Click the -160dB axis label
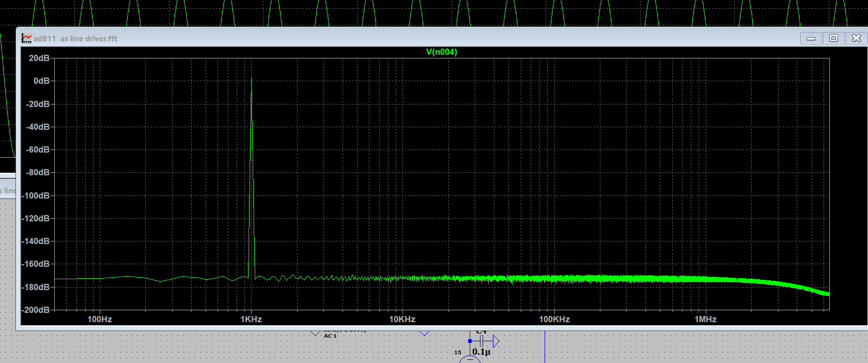Screen dimensions: 868x363 tap(36, 264)
